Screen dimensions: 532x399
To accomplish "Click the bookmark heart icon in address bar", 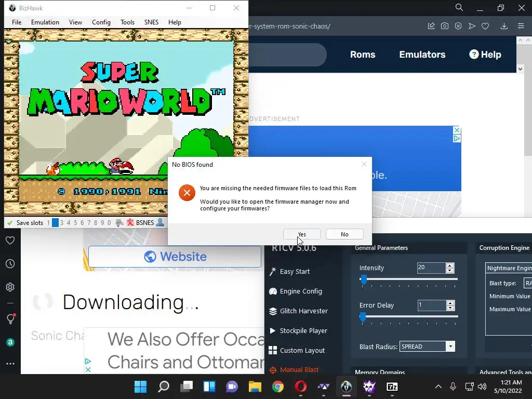I will [x=485, y=26].
